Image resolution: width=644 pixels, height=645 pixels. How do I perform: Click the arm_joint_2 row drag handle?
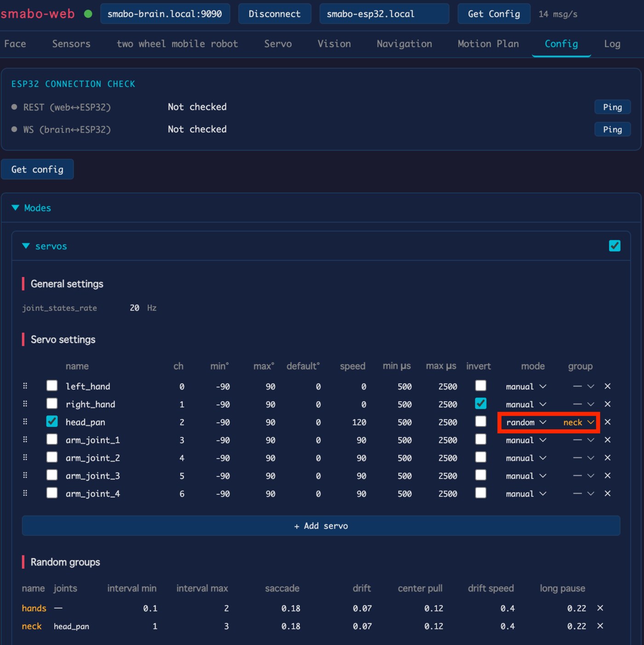click(x=25, y=458)
